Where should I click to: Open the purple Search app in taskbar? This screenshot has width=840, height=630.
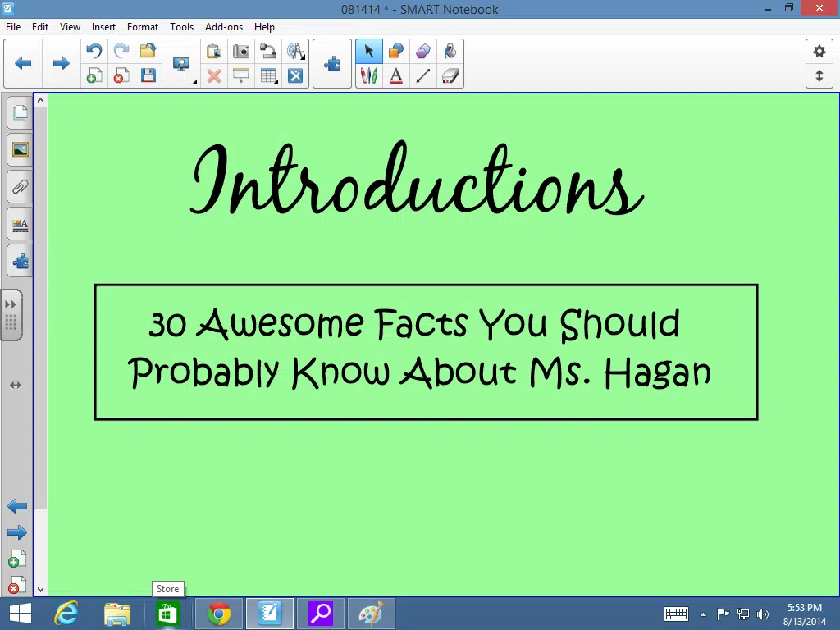click(x=321, y=614)
